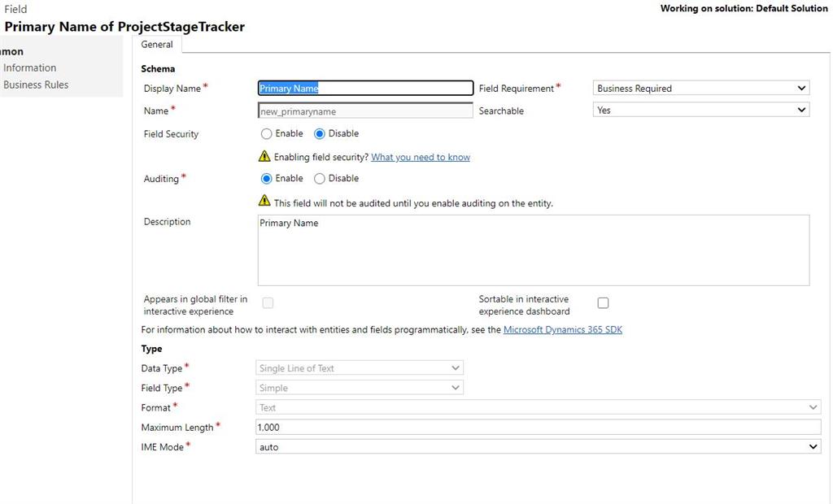Disable auditing on this field
This screenshot has width=833, height=504.
tap(320, 178)
